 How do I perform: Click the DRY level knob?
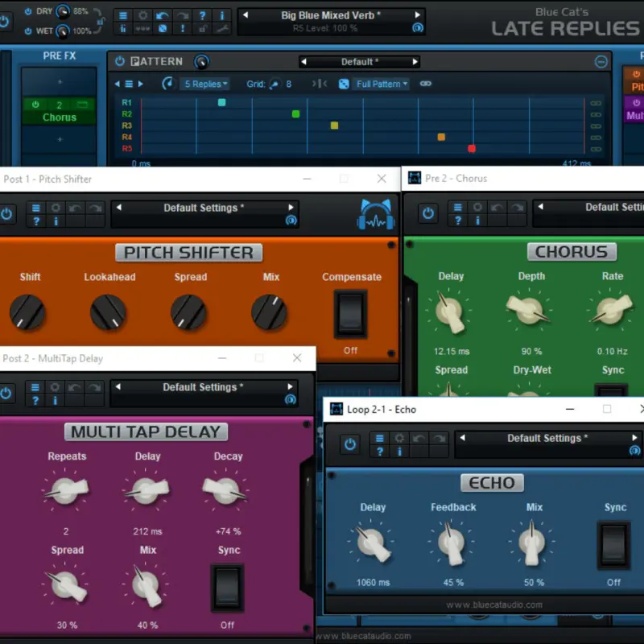[63, 11]
